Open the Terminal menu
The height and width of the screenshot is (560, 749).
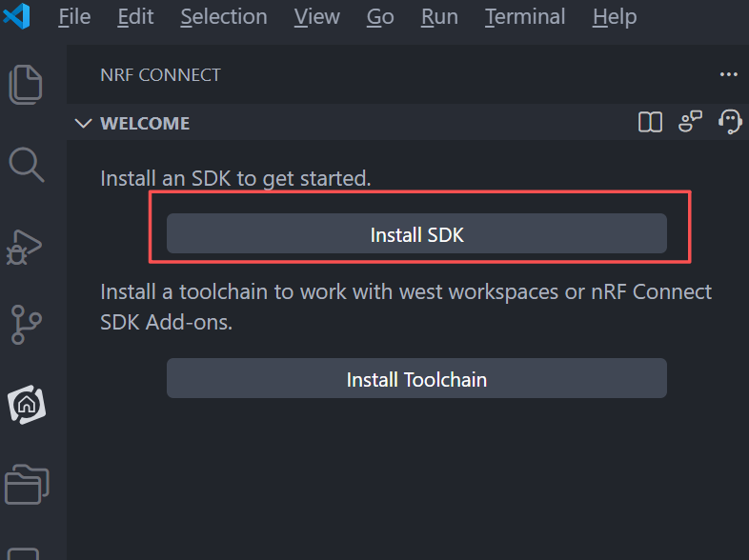(525, 17)
